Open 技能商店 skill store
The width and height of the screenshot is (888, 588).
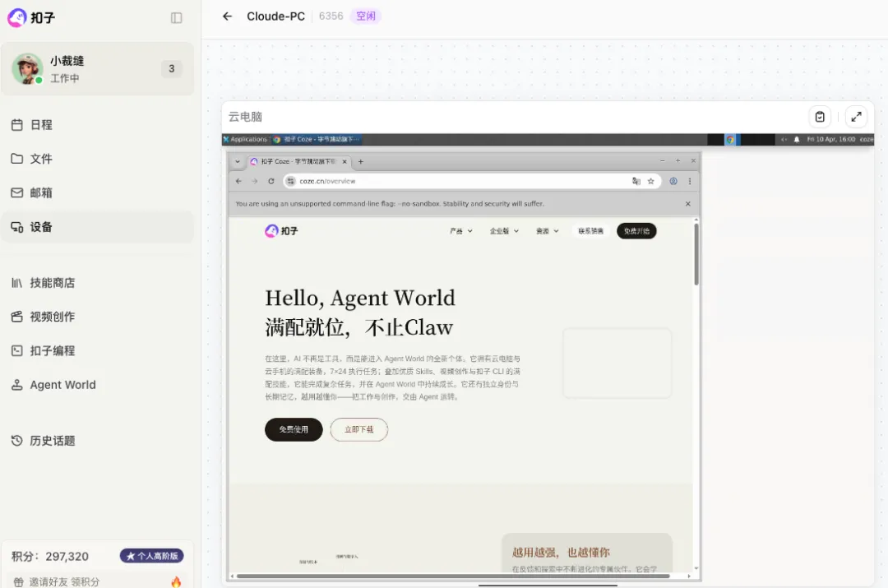tap(53, 283)
